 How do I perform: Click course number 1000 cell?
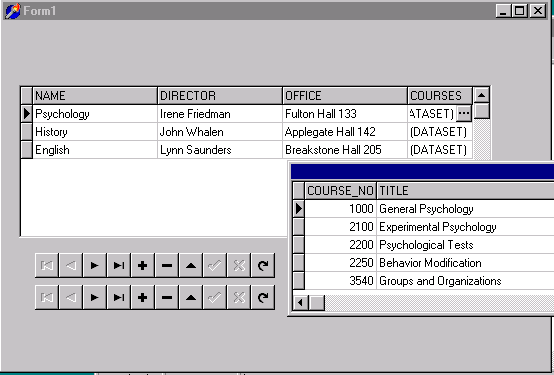[x=340, y=209]
